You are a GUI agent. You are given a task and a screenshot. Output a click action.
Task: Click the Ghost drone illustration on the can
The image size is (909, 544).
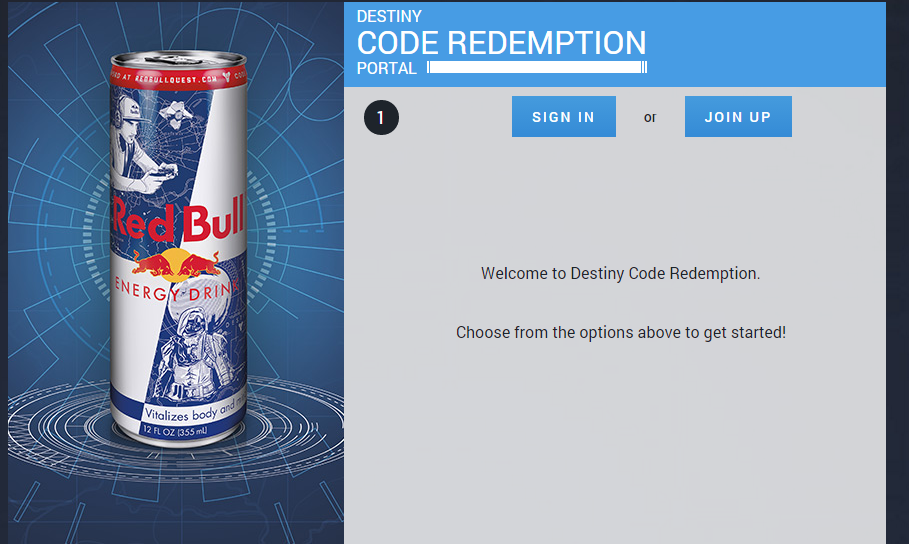(174, 114)
